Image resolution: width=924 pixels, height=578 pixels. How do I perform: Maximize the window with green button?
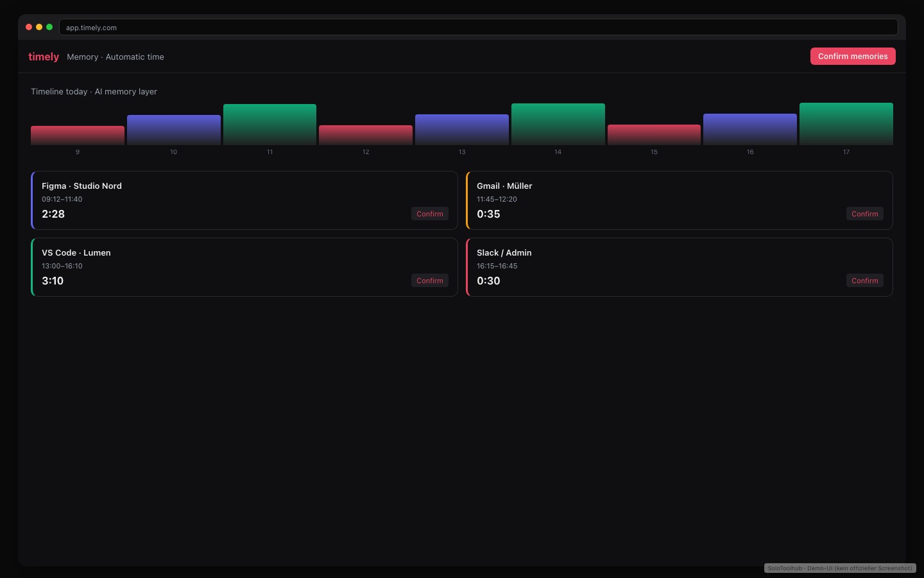(49, 27)
